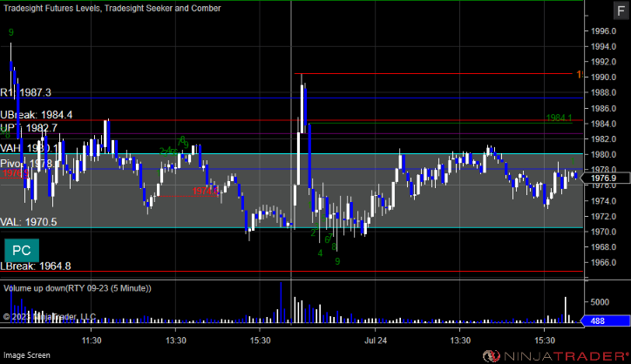Viewport: 631px width, 364px height.
Task: Click the green count 9 below the lows
Action: (337, 261)
